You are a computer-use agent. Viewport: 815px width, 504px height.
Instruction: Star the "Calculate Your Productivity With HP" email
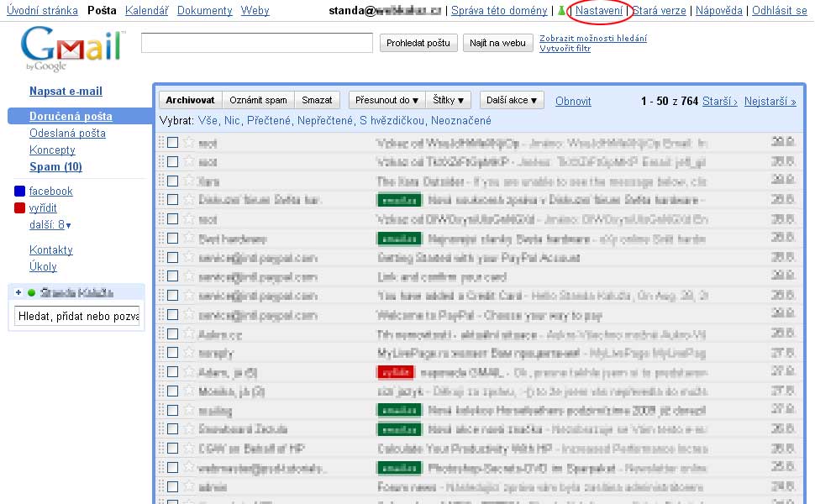pyautogui.click(x=189, y=448)
